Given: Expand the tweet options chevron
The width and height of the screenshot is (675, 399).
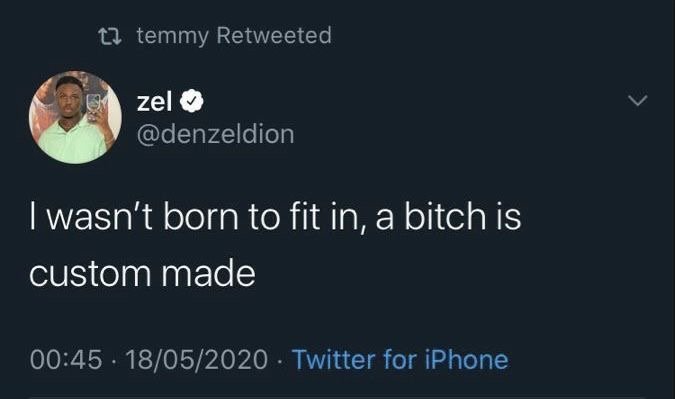Looking at the screenshot, I should click(x=638, y=100).
